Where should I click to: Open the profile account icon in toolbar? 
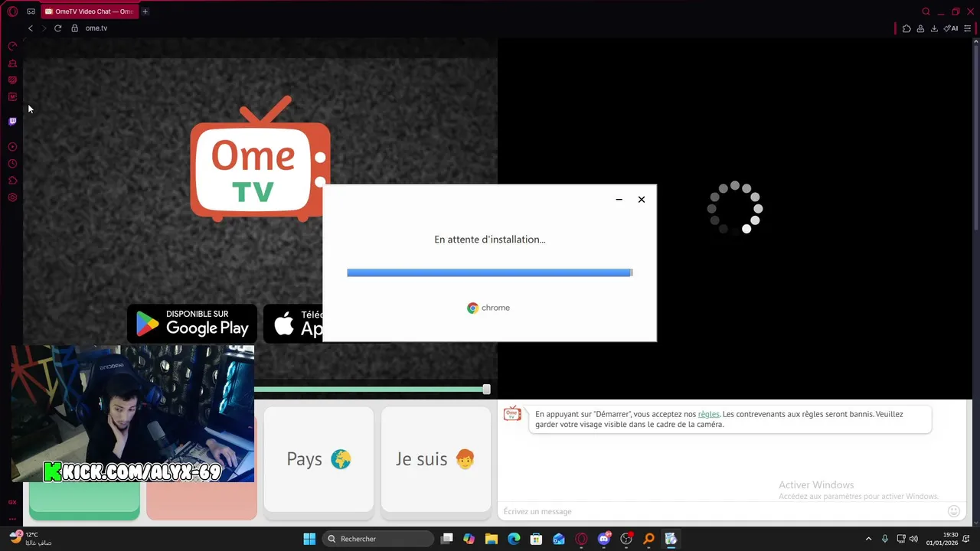[x=920, y=28]
